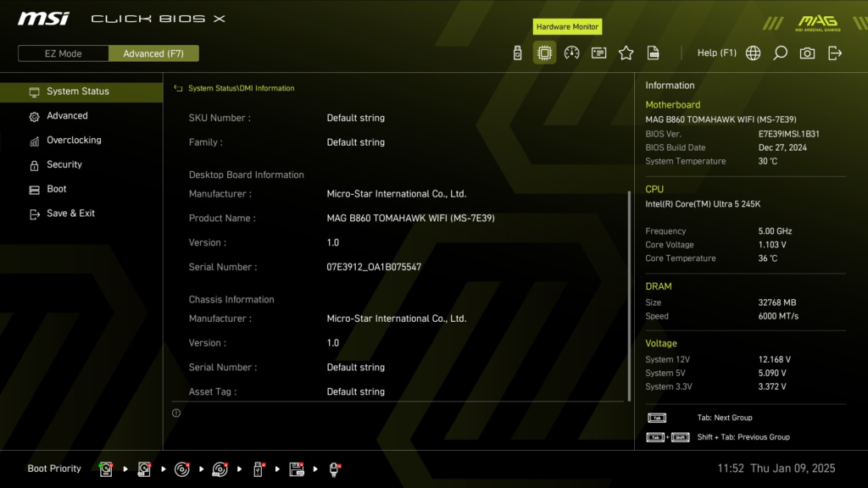Viewport: 868px width, 488px height.
Task: Select the CD drive boot priority icon
Action: pos(181,469)
